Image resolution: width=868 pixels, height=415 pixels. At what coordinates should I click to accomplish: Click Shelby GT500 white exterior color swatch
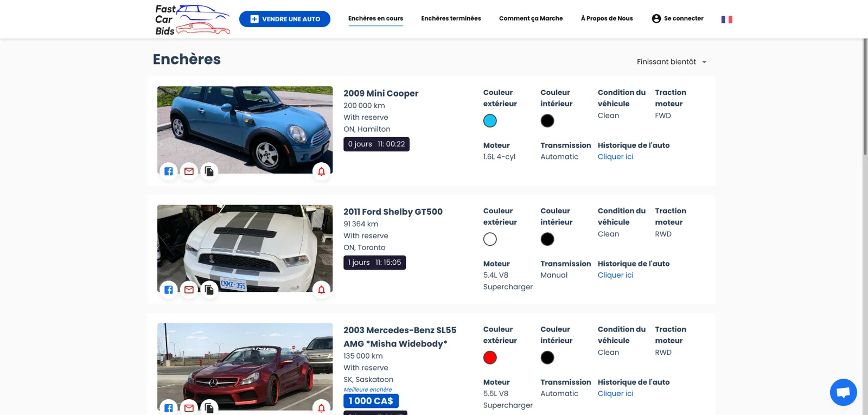tap(490, 239)
